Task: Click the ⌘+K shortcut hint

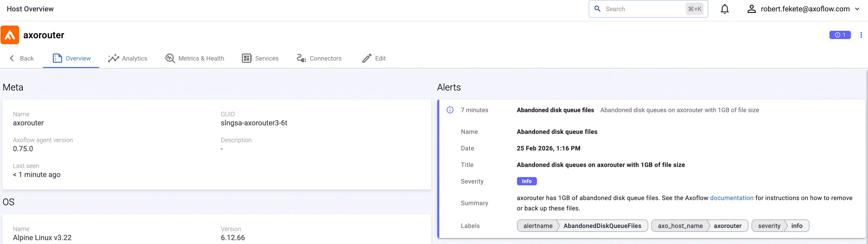Action: 695,9
